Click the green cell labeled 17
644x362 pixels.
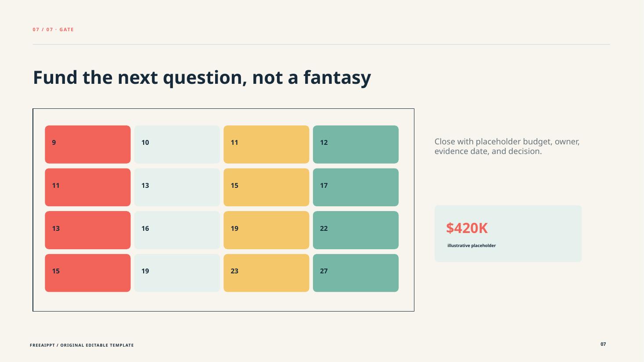coord(356,187)
